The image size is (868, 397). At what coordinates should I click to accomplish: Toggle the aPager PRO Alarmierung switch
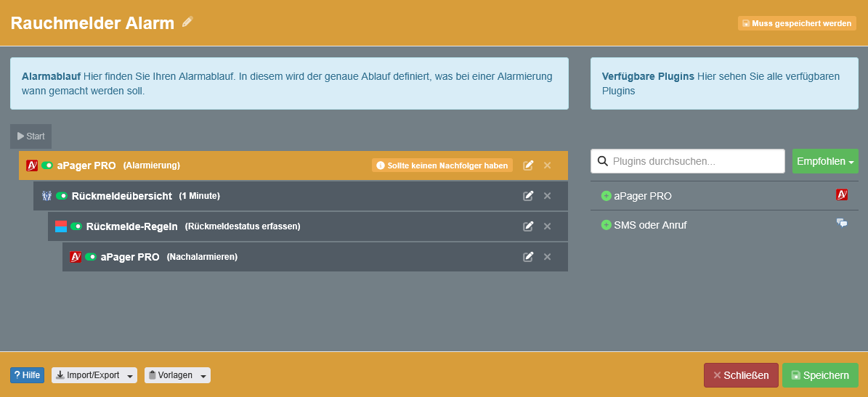point(47,165)
